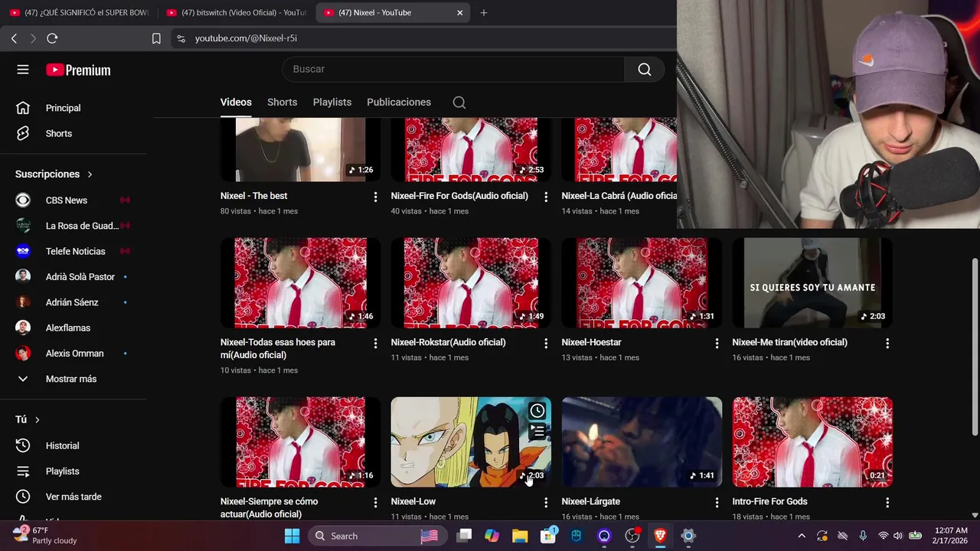
Task: Click the YouTube Premium logo
Action: pyautogui.click(x=78, y=70)
